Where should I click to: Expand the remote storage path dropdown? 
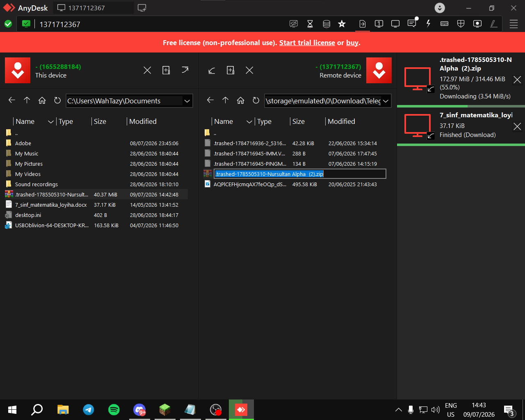pos(386,101)
